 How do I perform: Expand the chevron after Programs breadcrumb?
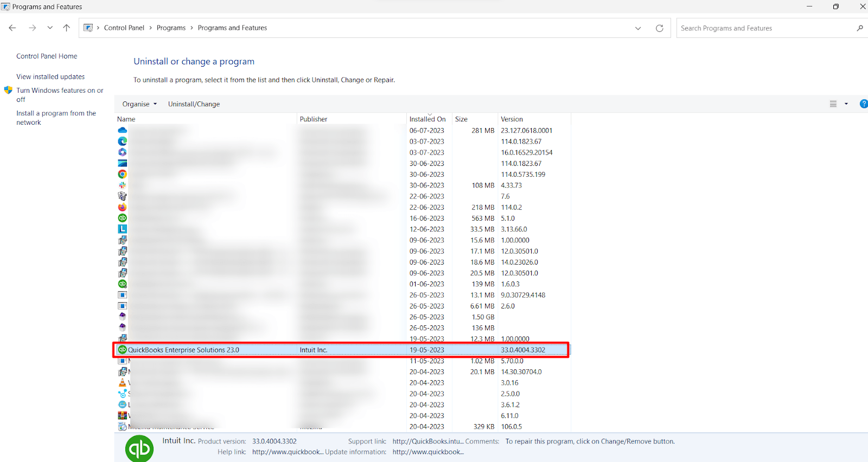point(192,28)
